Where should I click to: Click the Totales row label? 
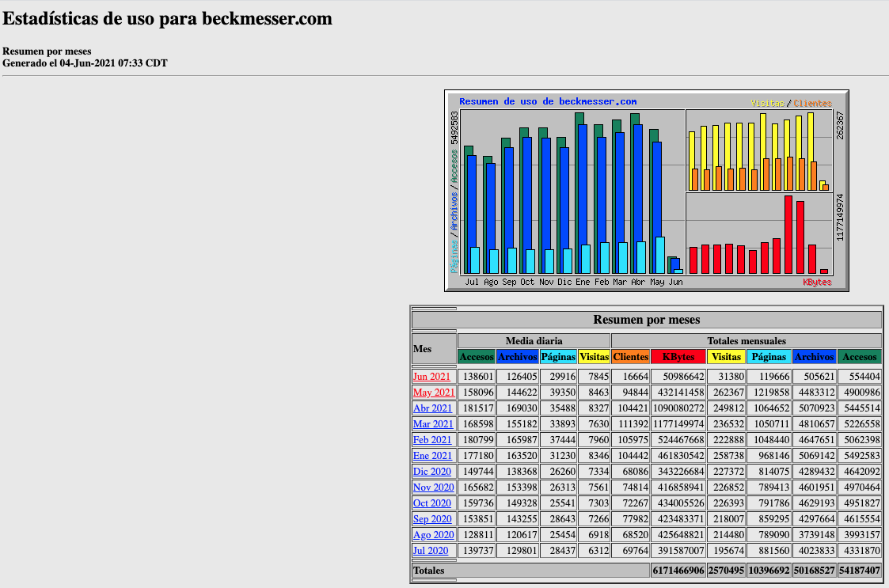[x=428, y=570]
